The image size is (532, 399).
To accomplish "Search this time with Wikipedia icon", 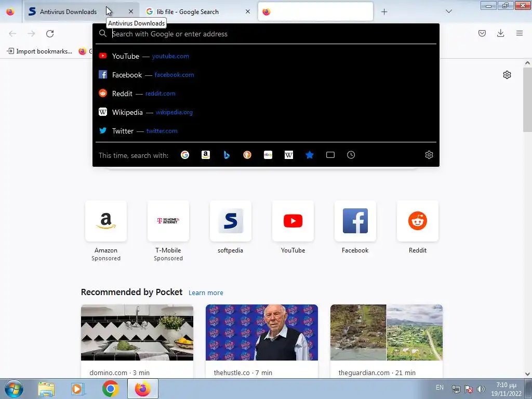I will pyautogui.click(x=289, y=155).
